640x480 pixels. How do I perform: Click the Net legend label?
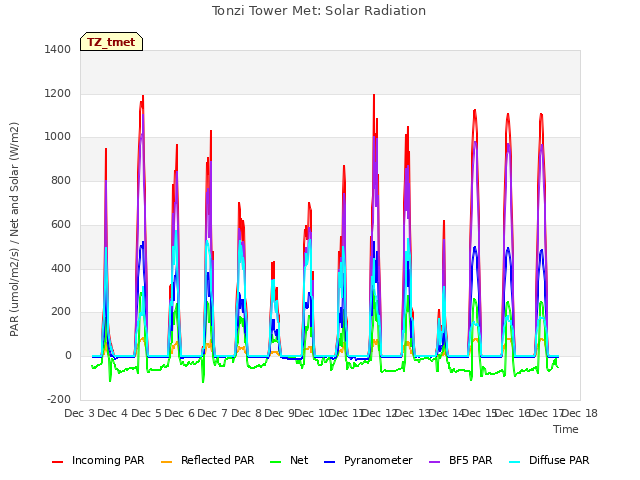(299, 460)
